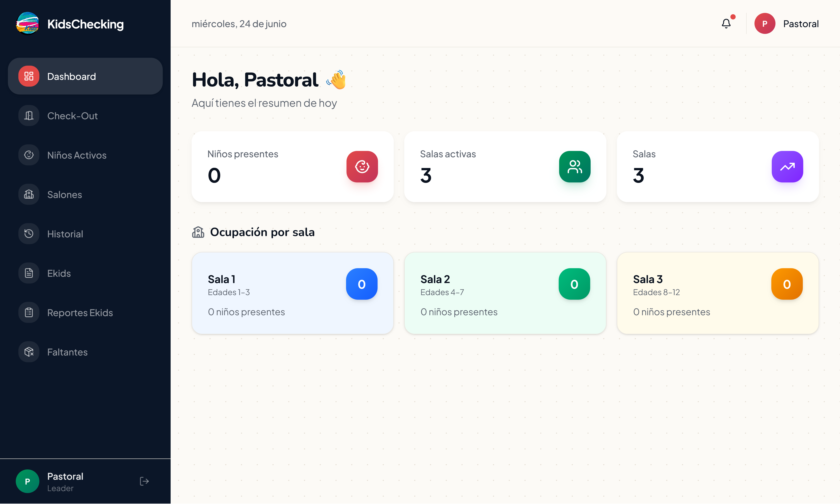Open the notifications bell
The width and height of the screenshot is (840, 504).
coord(726,23)
